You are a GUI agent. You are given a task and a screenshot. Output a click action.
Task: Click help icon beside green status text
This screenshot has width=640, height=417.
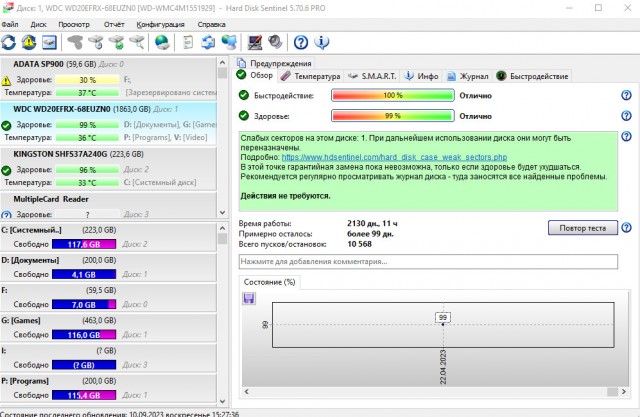tap(626, 136)
